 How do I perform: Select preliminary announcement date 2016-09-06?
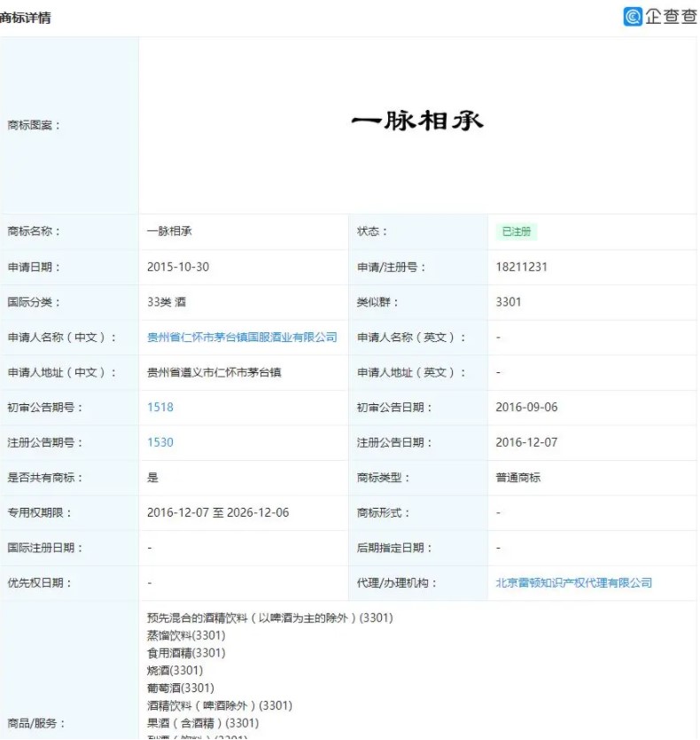[x=526, y=408]
